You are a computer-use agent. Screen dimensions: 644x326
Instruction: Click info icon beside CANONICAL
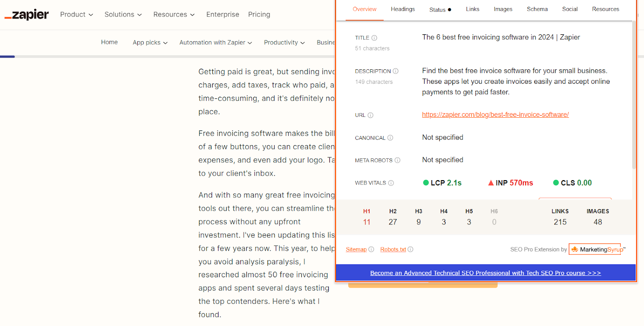390,138
